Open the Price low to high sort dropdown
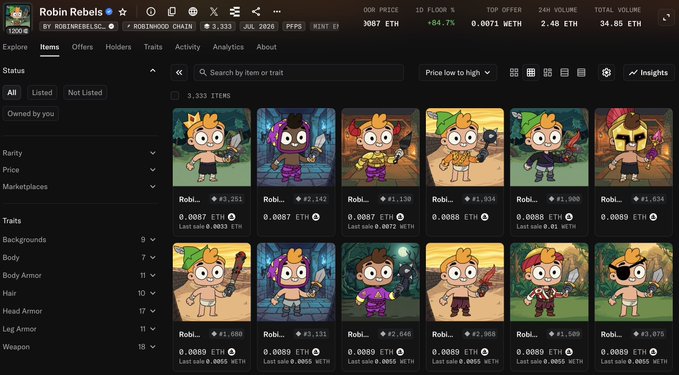 pyautogui.click(x=458, y=73)
